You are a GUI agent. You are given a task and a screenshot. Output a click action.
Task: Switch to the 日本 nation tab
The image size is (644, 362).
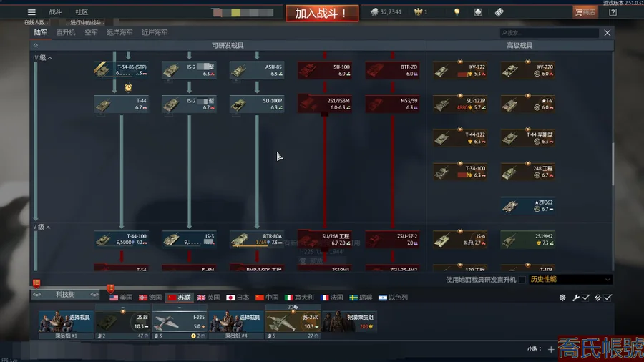coord(238,298)
